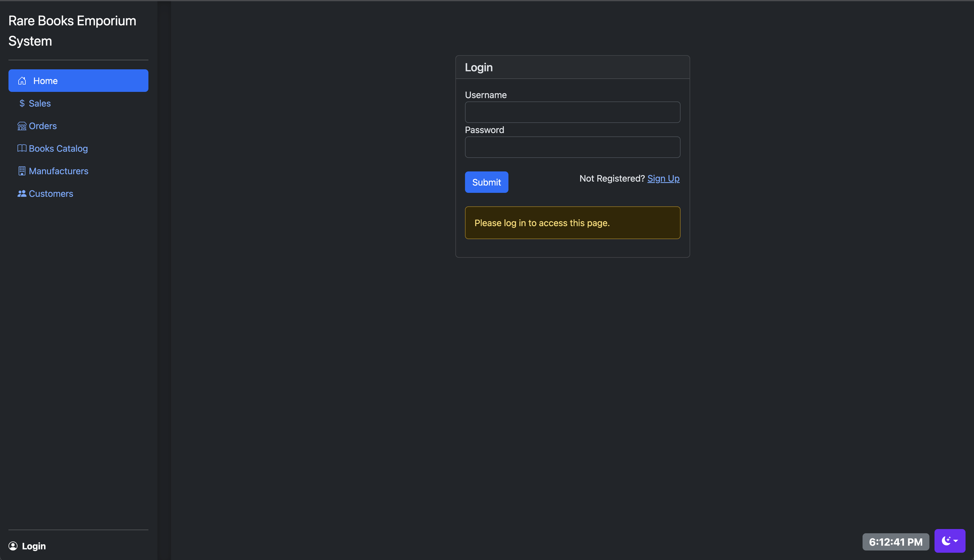Click the moon theme icon

946,541
